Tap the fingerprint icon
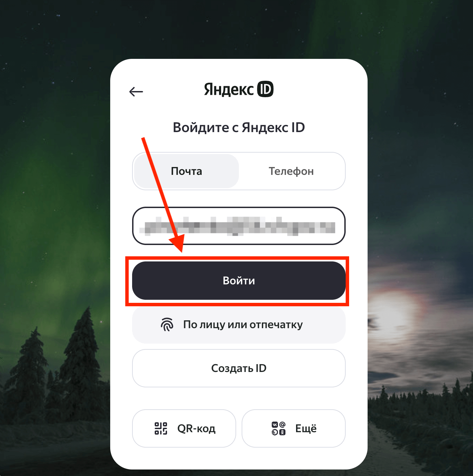The image size is (473, 476). tap(167, 324)
